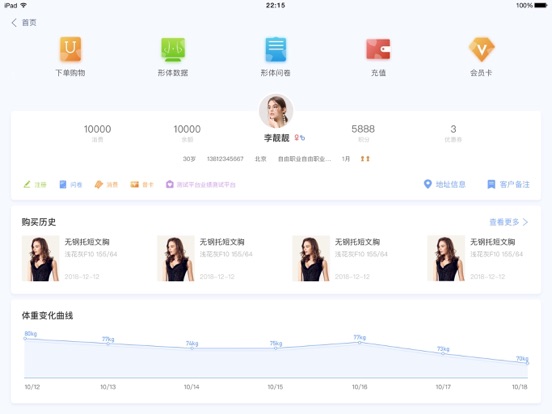Image resolution: width=552 pixels, height=414 pixels.
Task: Tap the 1月 label in profile details
Action: click(x=346, y=159)
